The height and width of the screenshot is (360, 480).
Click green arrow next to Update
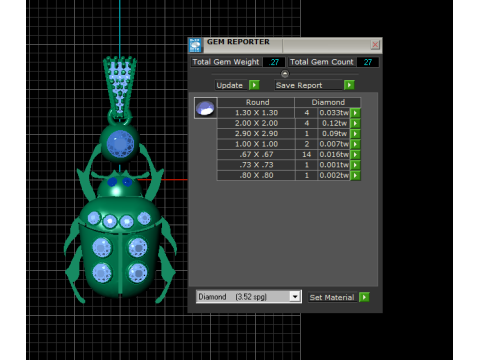pyautogui.click(x=254, y=85)
